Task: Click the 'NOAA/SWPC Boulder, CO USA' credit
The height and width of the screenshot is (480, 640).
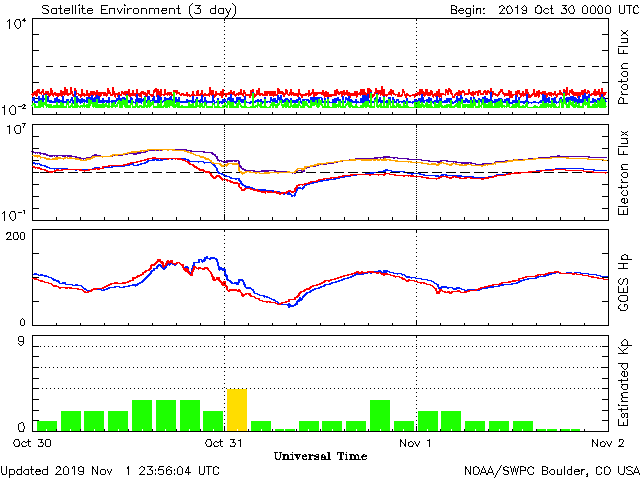Action: [x=552, y=471]
